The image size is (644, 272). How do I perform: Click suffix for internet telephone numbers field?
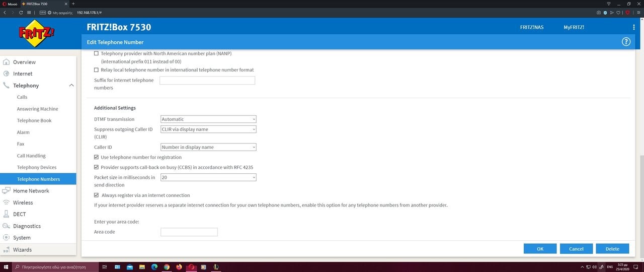pyautogui.click(x=207, y=81)
